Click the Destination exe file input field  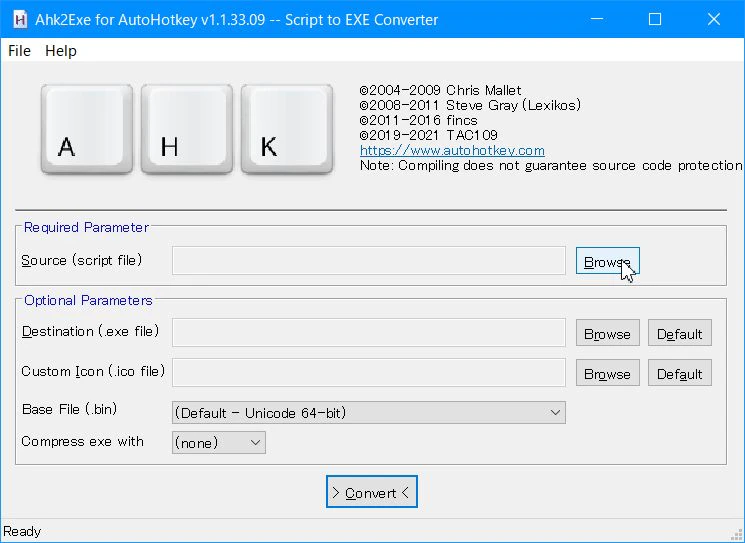369,333
